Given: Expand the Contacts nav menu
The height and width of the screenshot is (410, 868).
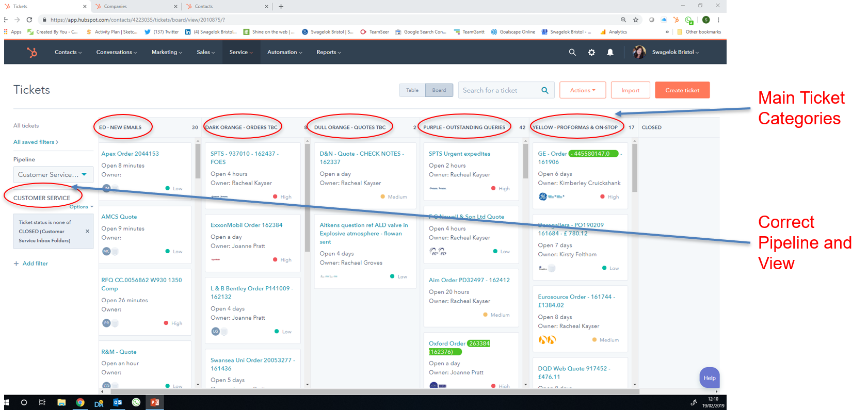Looking at the screenshot, I should coord(68,52).
